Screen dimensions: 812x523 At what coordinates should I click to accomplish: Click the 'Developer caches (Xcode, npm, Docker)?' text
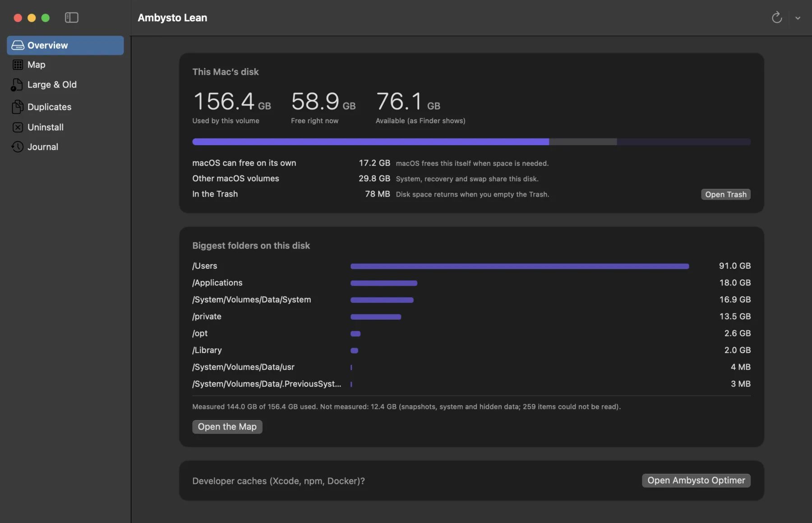(x=279, y=481)
